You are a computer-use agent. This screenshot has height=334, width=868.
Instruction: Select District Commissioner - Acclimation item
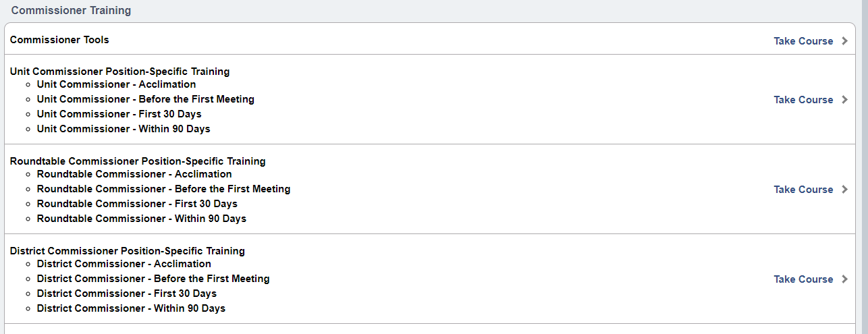(124, 264)
